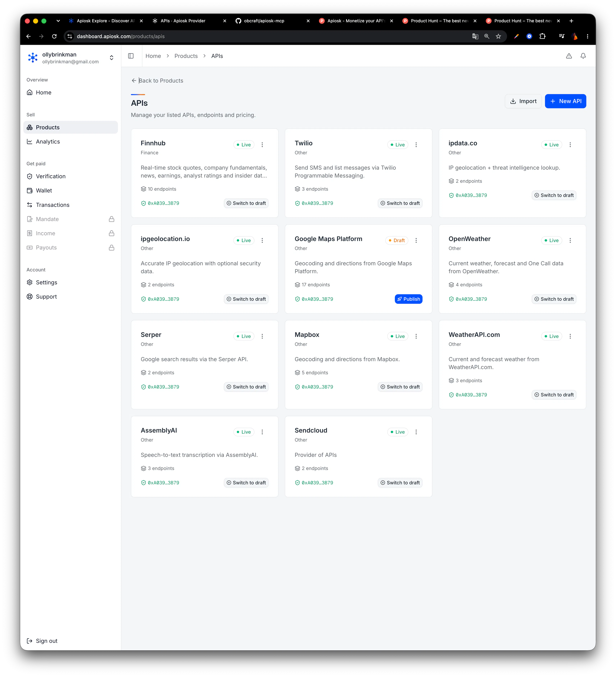Click the browser back arrow

29,36
